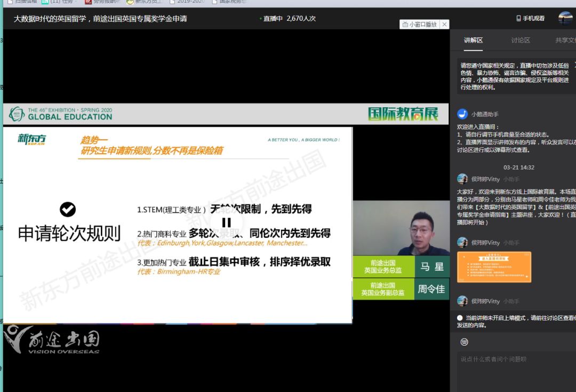Open the orange image shared by 侯玮婷Vitty
Image resolution: width=576 pixels, height=392 pixels.
pos(494,267)
